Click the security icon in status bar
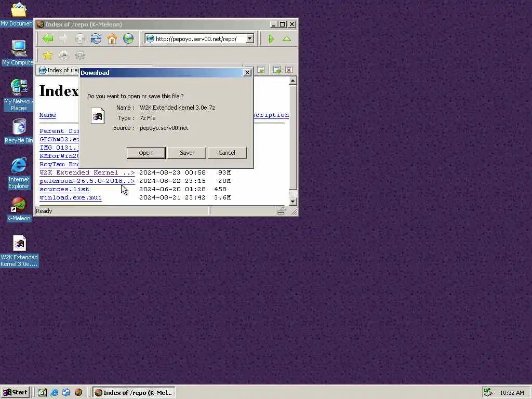Image resolution: width=532 pixels, height=399 pixels. click(x=281, y=211)
